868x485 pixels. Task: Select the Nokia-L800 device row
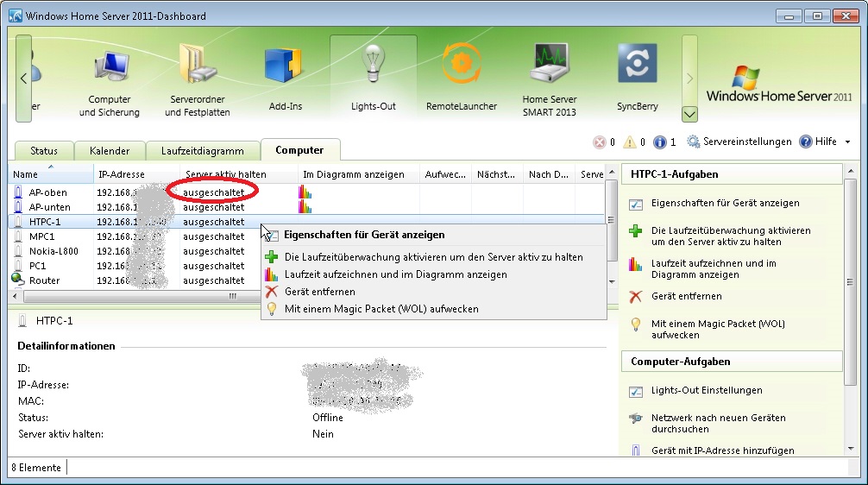tap(135, 251)
